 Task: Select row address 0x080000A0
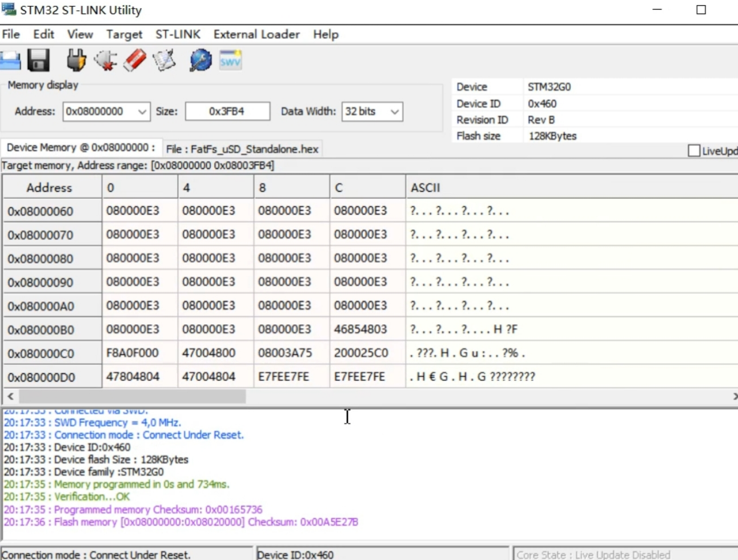(52, 306)
